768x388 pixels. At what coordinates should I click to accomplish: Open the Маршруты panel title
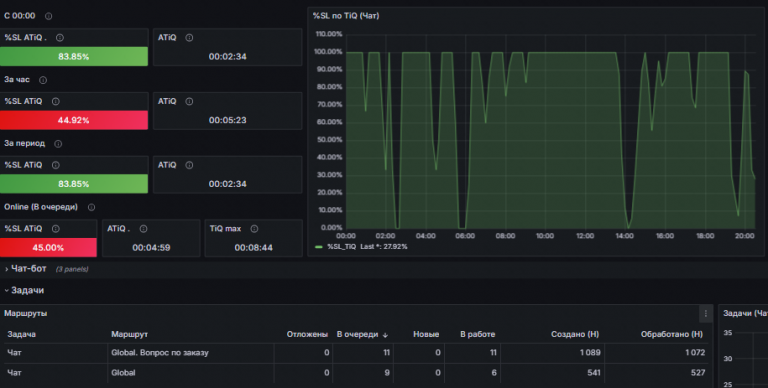[25, 313]
